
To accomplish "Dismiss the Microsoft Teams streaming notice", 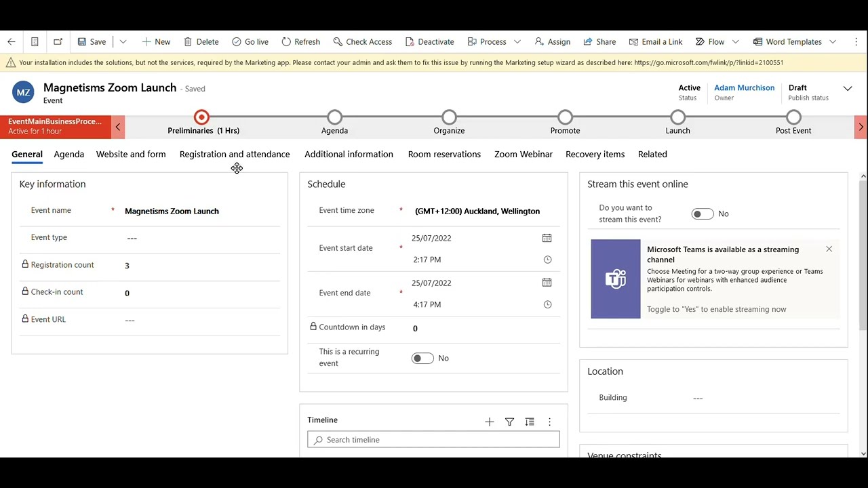I will pos(829,249).
